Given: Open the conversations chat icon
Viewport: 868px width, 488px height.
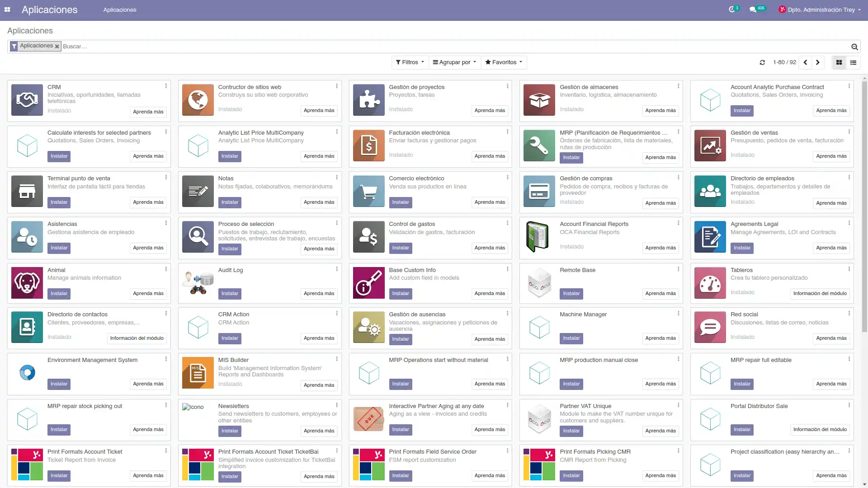Looking at the screenshot, I should pyautogui.click(x=753, y=9).
